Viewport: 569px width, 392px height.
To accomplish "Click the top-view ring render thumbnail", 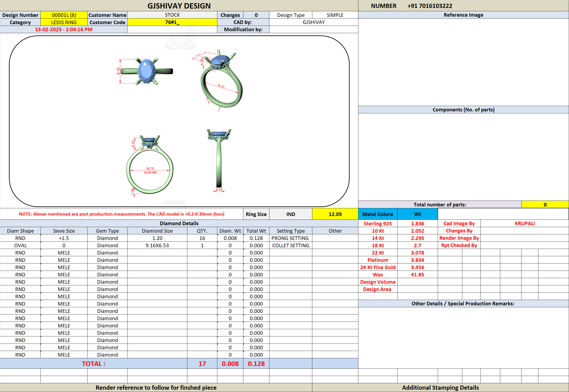I will coord(147,72).
